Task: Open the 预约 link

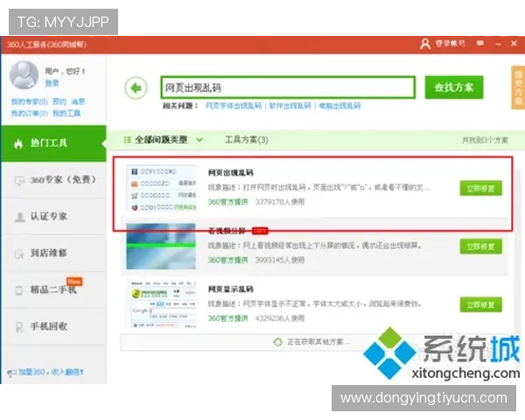Action: coord(59,101)
